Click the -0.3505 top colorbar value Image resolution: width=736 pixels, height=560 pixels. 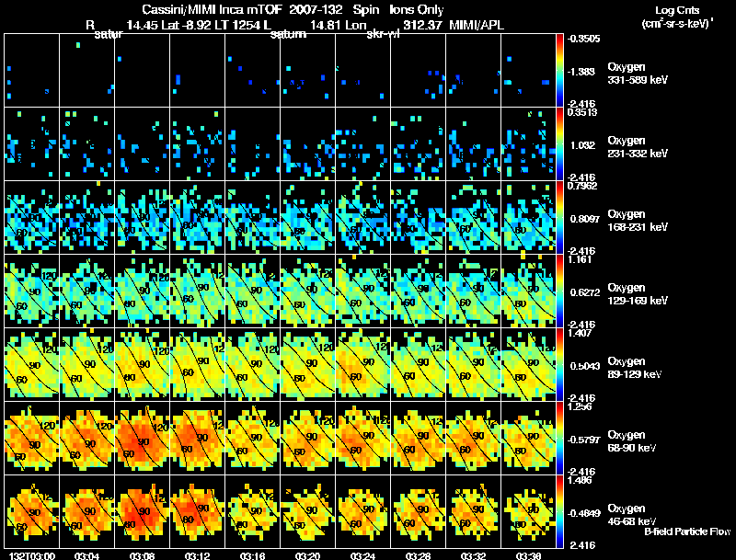583,39
